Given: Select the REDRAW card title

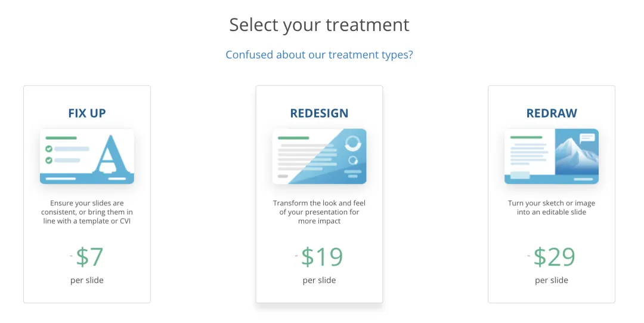Looking at the screenshot, I should point(552,113).
